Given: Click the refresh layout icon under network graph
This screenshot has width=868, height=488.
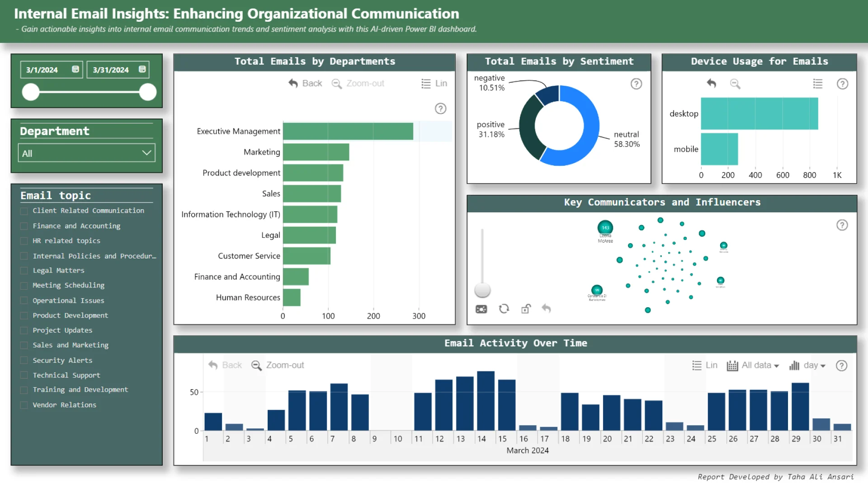Looking at the screenshot, I should click(x=504, y=309).
